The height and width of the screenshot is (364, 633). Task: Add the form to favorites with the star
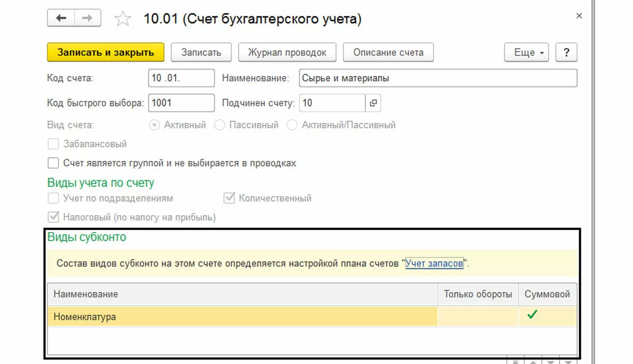[x=122, y=20]
